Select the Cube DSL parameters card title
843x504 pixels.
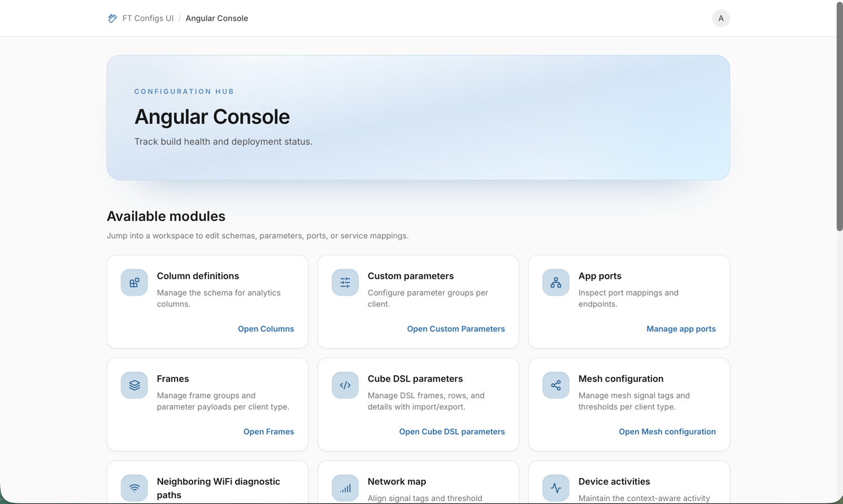point(415,379)
